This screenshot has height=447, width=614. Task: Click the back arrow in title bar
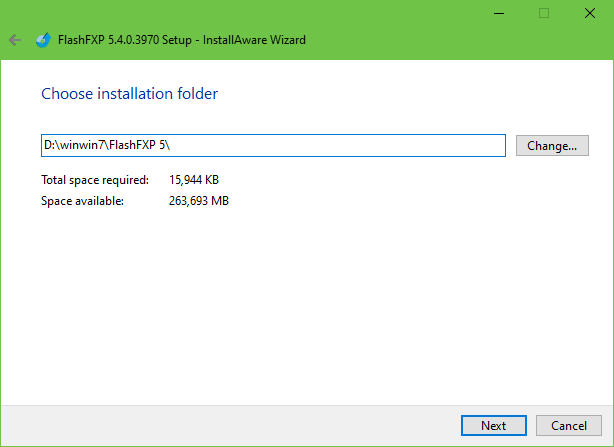coord(14,40)
